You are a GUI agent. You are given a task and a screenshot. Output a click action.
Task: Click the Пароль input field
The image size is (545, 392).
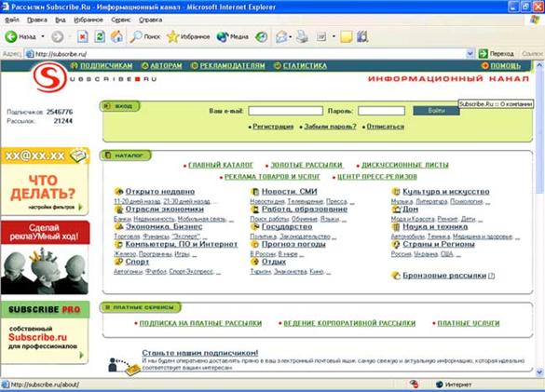point(381,111)
